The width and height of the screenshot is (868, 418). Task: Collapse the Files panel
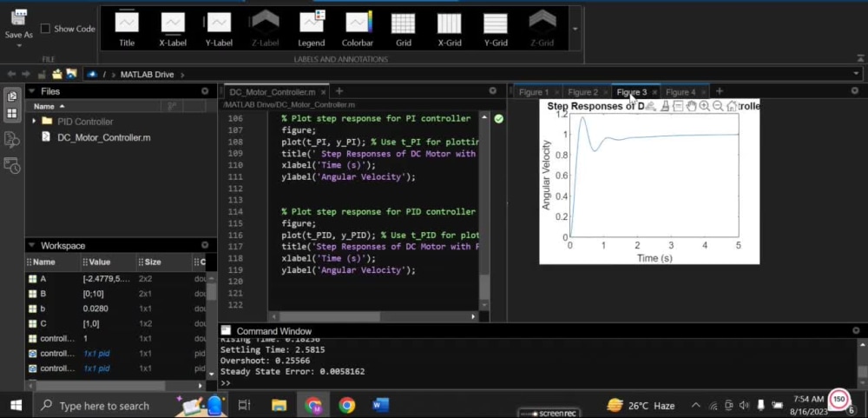tap(31, 91)
